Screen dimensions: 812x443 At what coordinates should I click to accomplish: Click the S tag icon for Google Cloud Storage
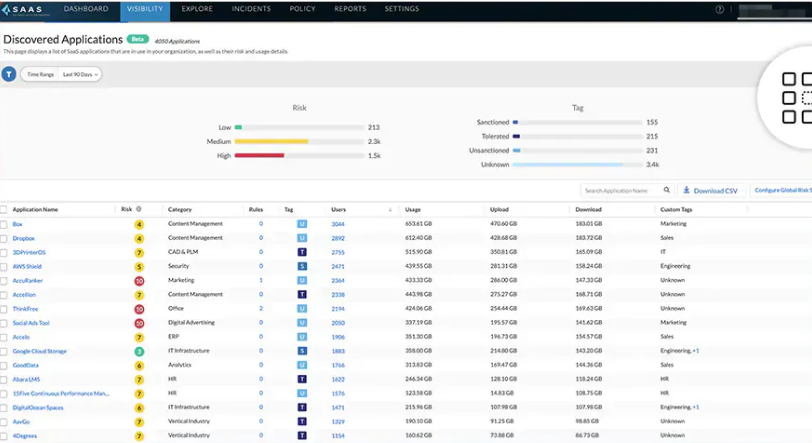click(x=302, y=351)
